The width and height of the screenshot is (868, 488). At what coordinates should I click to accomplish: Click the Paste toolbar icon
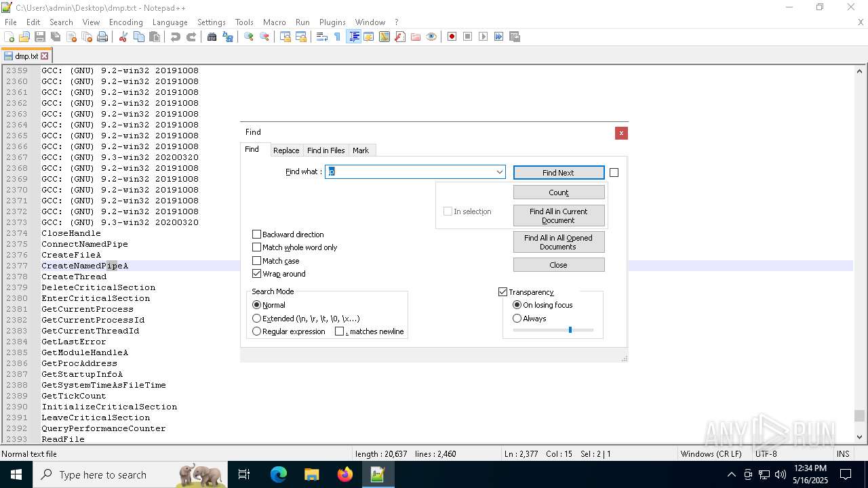coord(155,37)
